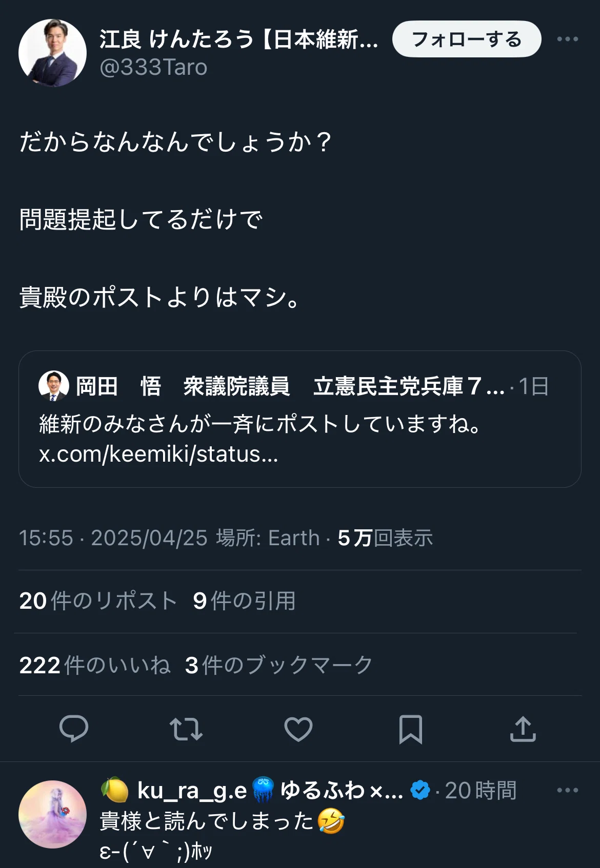Open the @333Taro handle

click(x=153, y=67)
